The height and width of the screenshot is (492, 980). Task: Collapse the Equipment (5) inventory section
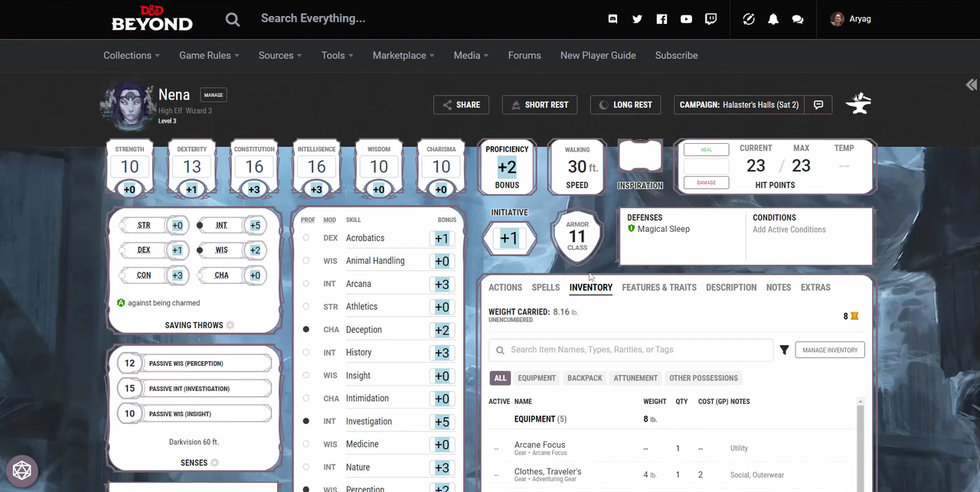(x=541, y=419)
